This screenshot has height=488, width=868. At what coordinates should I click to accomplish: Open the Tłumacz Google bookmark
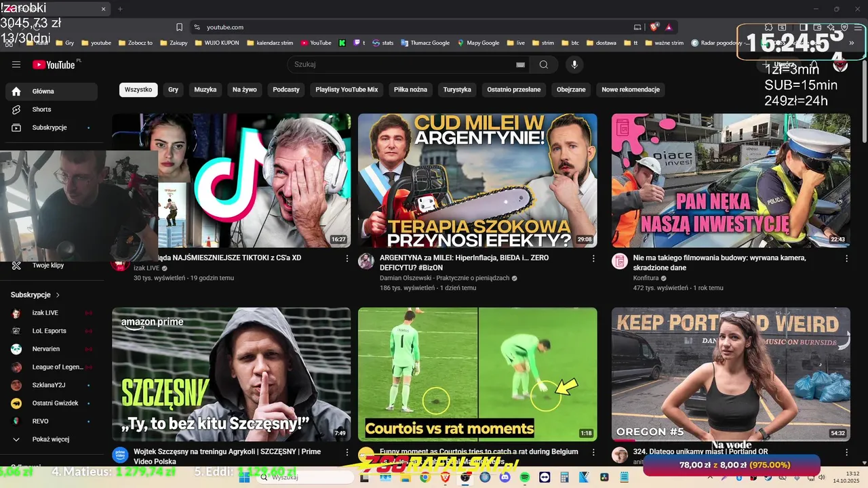point(425,43)
